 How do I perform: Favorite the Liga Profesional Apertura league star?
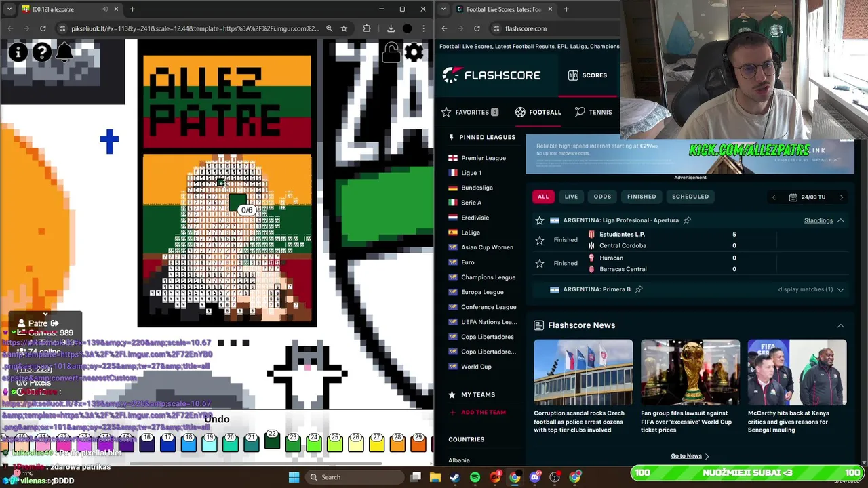[540, 220]
